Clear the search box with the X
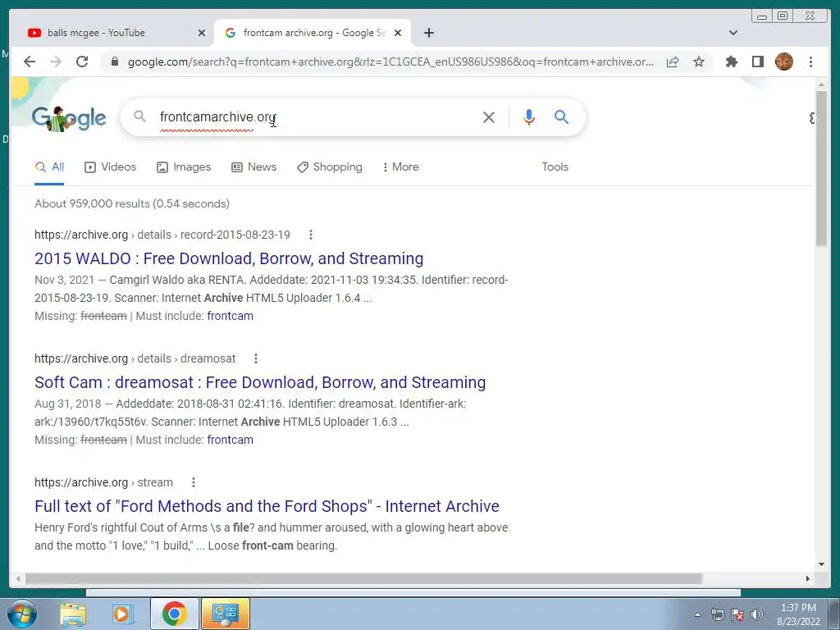 coord(489,116)
